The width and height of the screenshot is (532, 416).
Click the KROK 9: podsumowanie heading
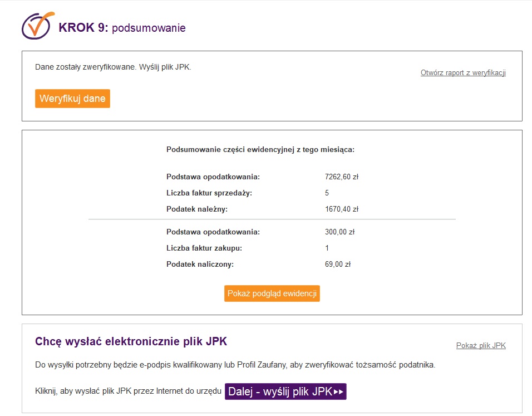[x=122, y=28]
